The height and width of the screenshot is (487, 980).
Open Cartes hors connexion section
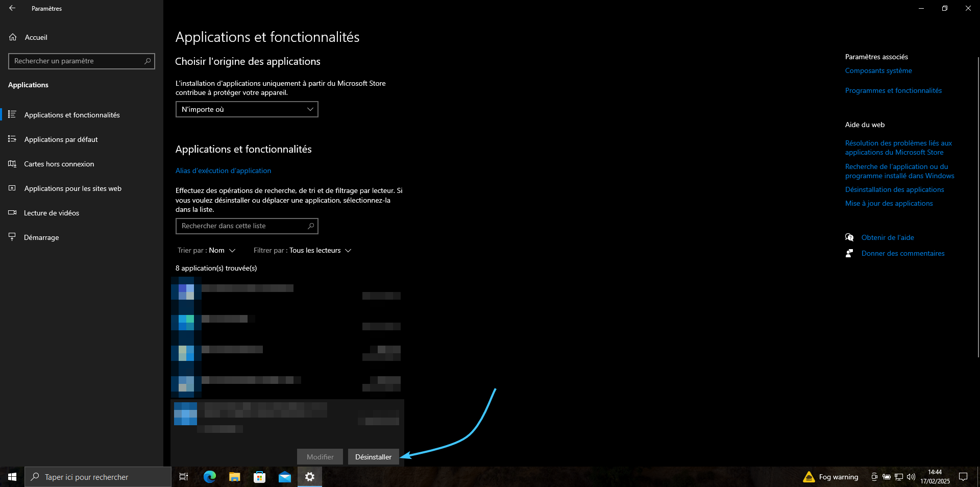click(x=59, y=164)
